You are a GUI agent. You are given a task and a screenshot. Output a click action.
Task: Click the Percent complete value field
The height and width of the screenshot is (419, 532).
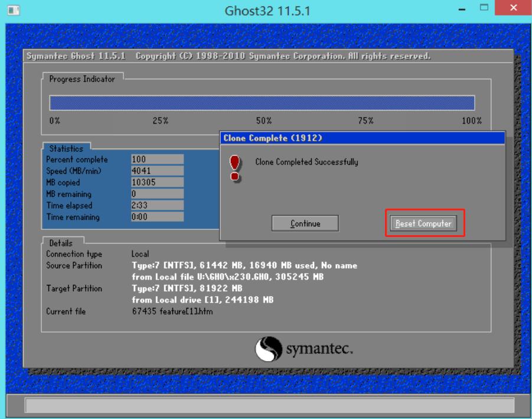(157, 160)
